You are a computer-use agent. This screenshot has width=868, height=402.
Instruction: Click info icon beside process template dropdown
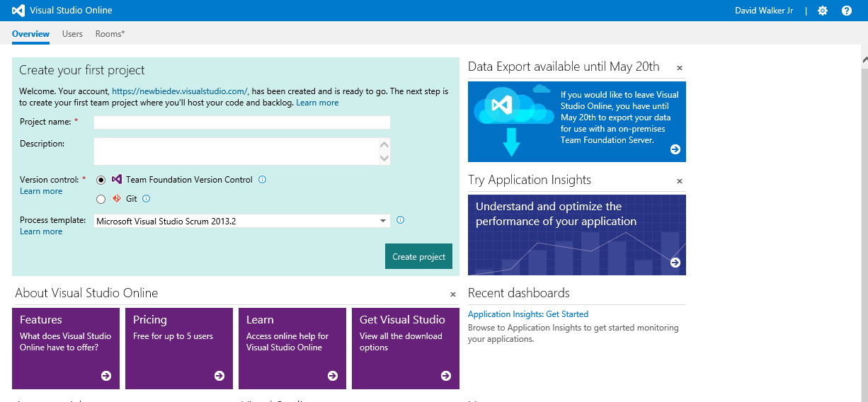coord(400,220)
